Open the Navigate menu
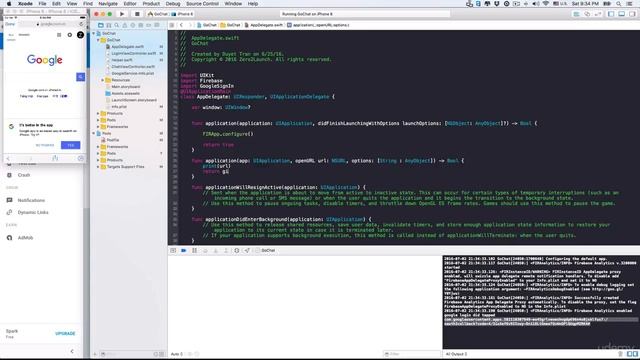Image resolution: width=640 pixels, height=360 pixels. 108,4
